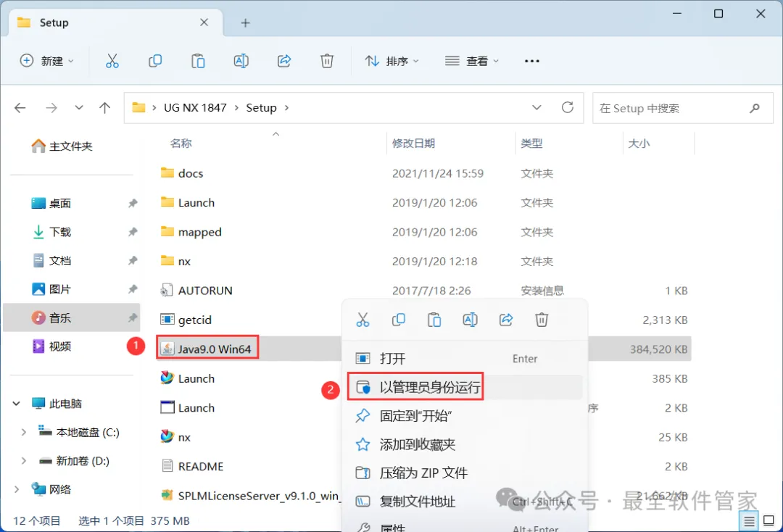This screenshot has height=532, width=783.
Task: Choose 固定到"开始" in context menu
Action: point(465,415)
